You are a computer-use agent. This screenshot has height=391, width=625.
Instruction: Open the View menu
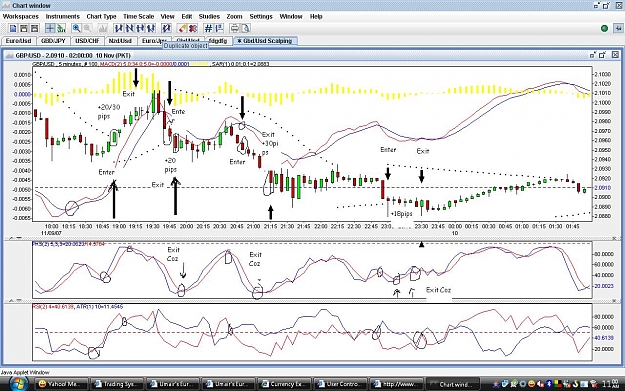pos(167,16)
